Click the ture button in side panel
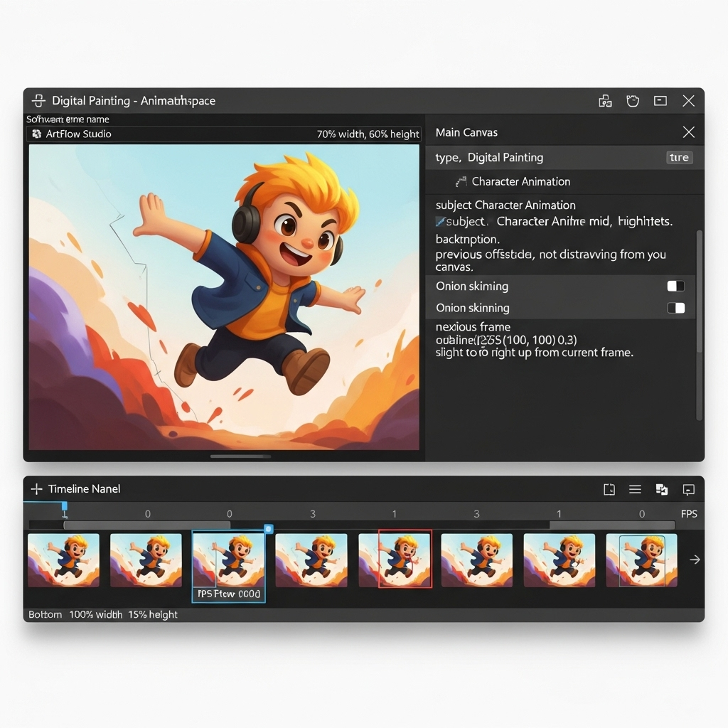 [x=678, y=157]
